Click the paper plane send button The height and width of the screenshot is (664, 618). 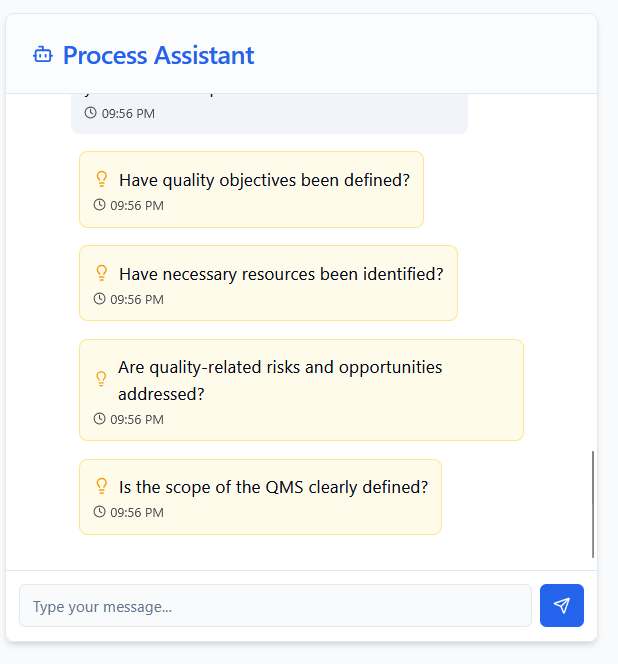[562, 605]
